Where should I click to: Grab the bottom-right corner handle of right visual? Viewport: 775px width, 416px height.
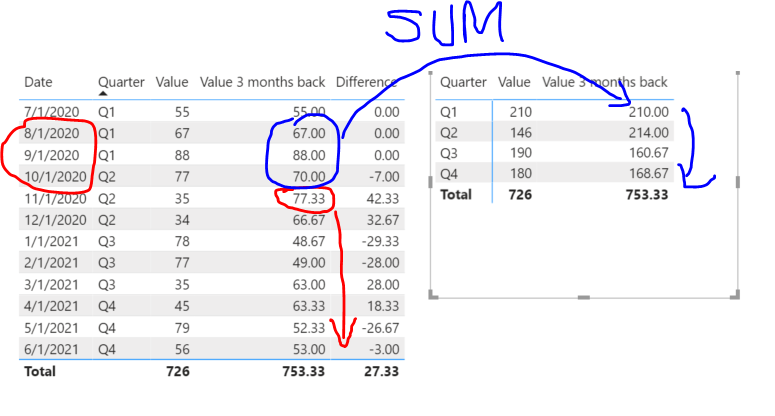click(735, 295)
